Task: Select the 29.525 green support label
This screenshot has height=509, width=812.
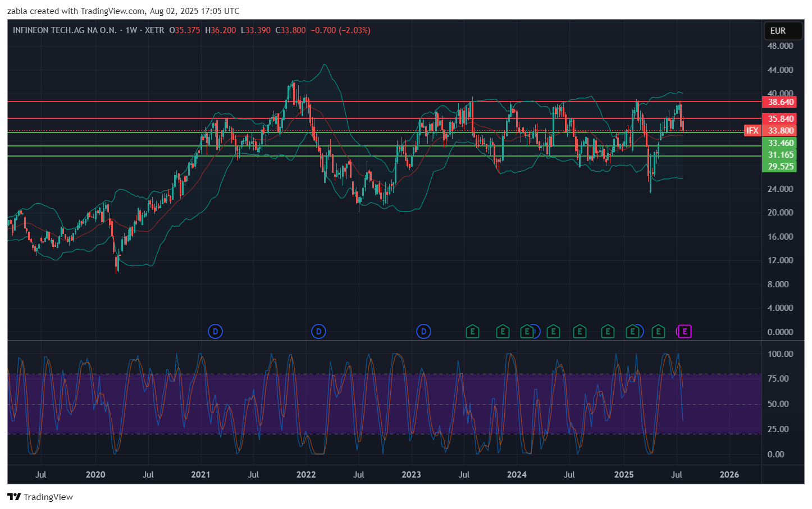Action: coord(779,167)
